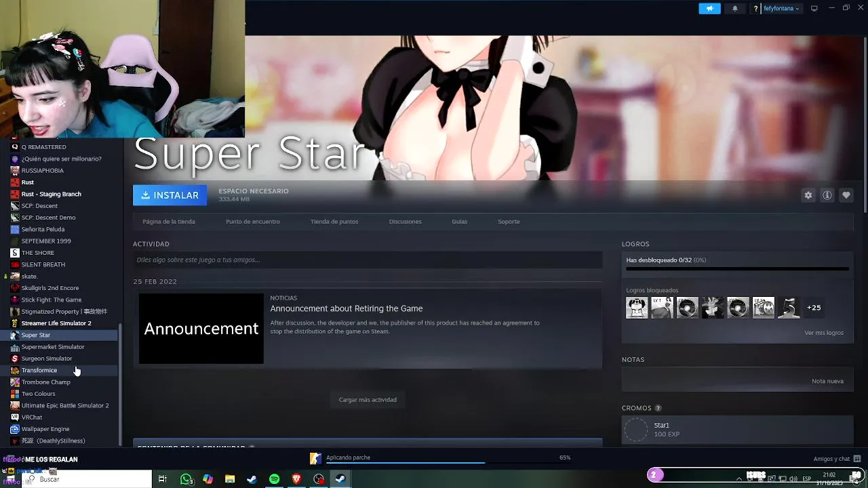The width and height of the screenshot is (868, 488).
Task: Select Q REMASTERED in library list
Action: coord(43,147)
